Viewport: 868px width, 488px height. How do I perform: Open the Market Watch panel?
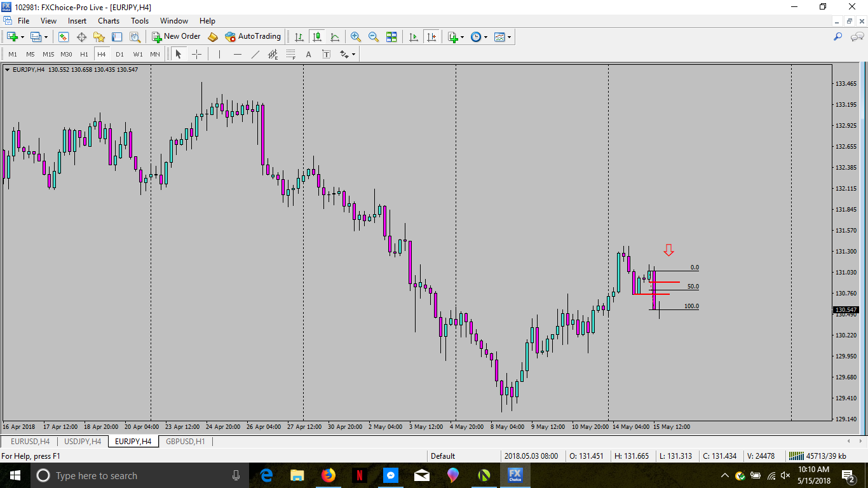tap(64, 37)
